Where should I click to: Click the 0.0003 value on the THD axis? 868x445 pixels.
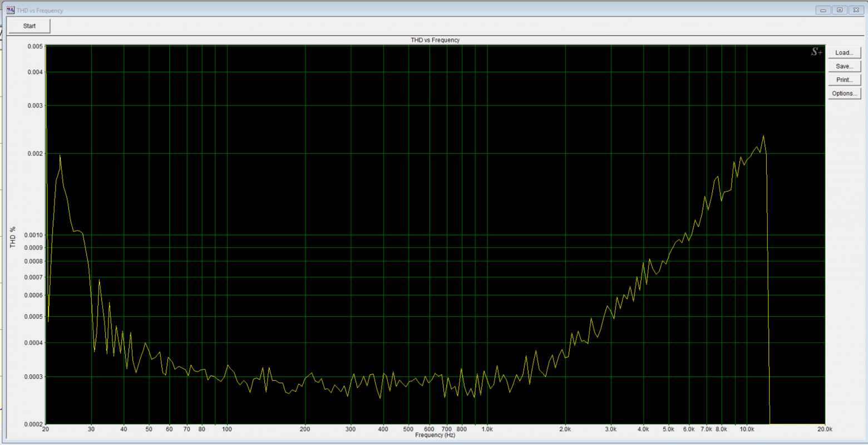point(33,376)
